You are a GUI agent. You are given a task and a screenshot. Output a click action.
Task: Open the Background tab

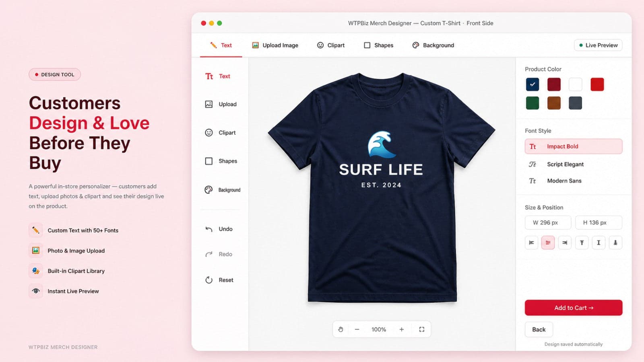pos(433,45)
